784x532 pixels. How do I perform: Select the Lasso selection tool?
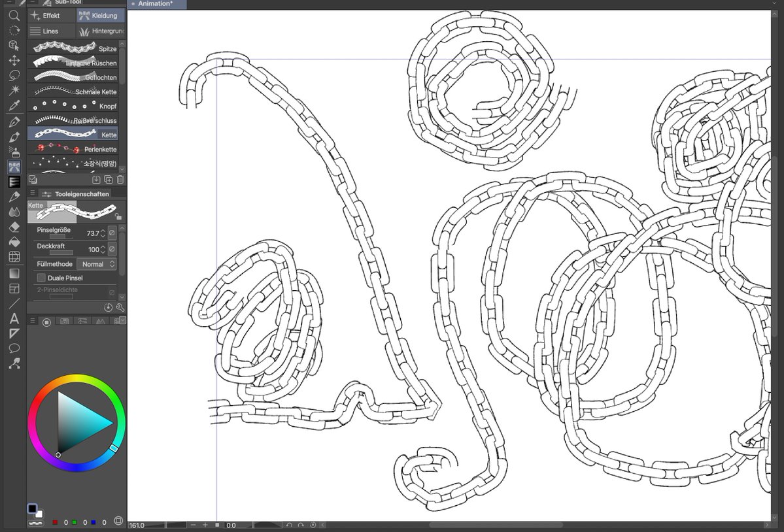click(x=14, y=75)
